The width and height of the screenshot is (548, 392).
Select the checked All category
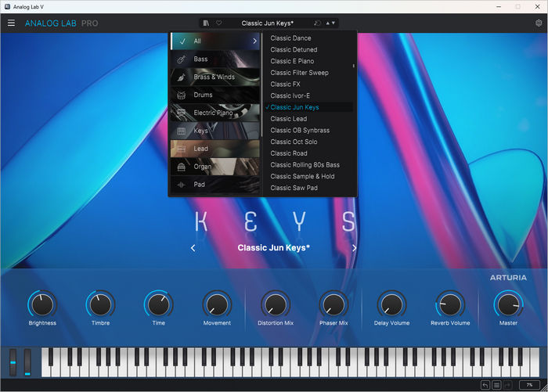215,41
